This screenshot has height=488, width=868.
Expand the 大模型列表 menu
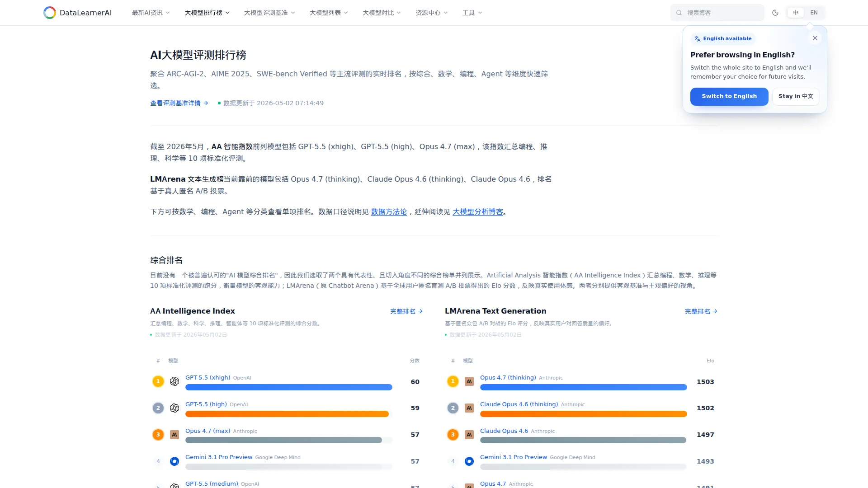coord(329,13)
